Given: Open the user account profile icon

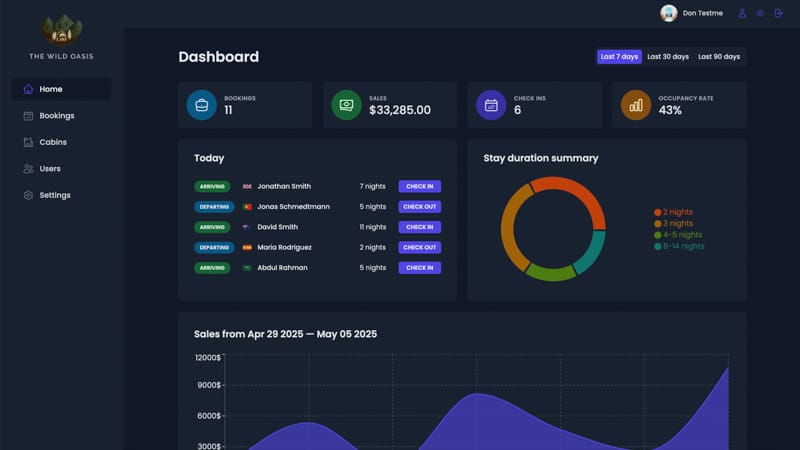Looking at the screenshot, I should click(742, 13).
